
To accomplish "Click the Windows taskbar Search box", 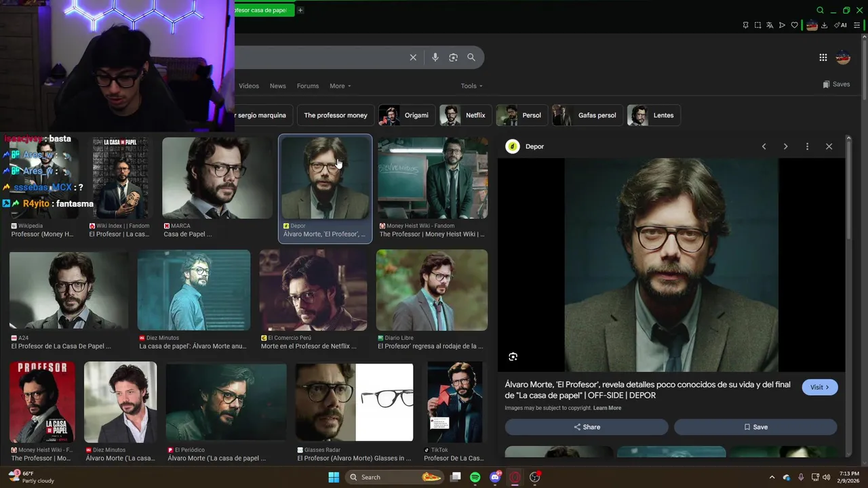I will (395, 477).
